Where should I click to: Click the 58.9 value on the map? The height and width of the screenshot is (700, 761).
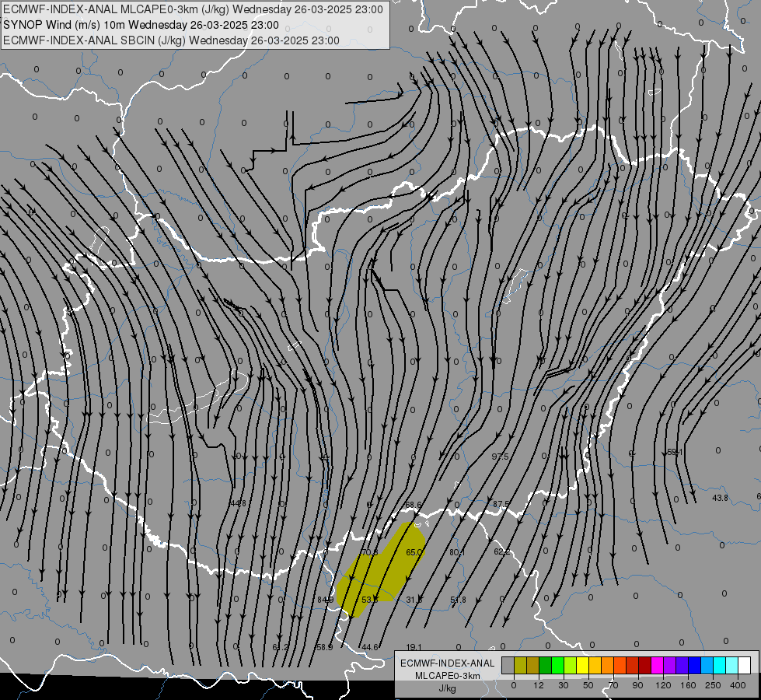point(325,648)
